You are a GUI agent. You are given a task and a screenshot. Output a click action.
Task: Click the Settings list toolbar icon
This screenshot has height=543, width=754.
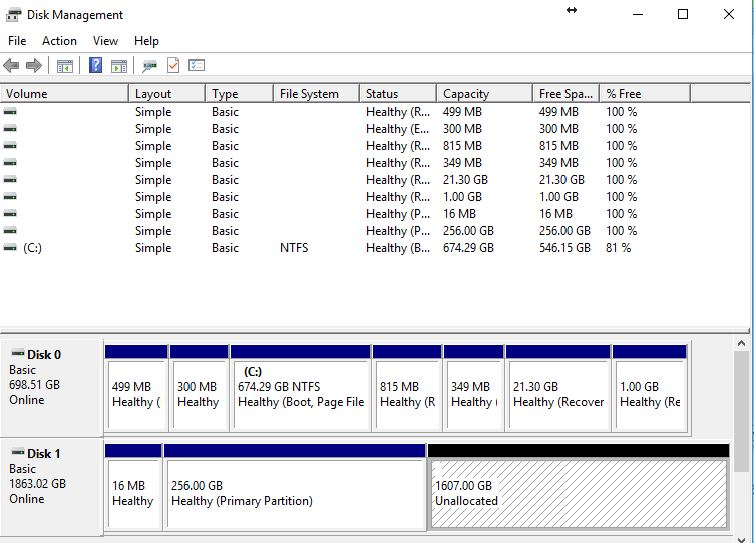point(196,66)
